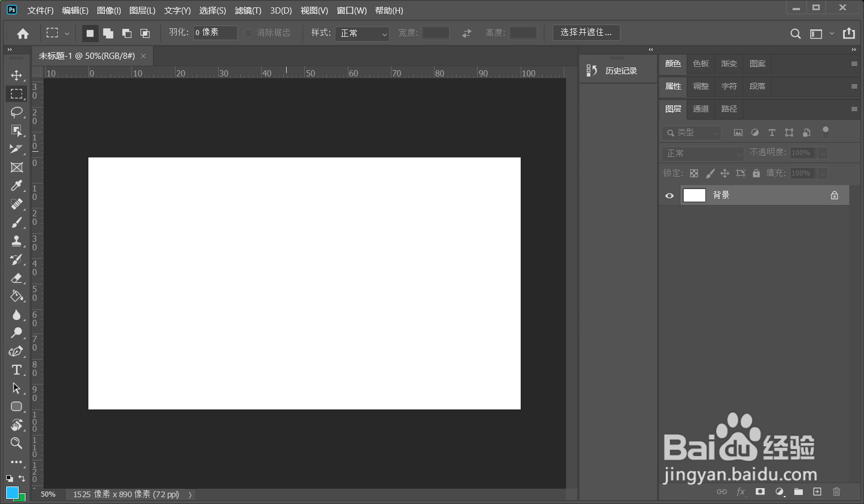The width and height of the screenshot is (864, 504).
Task: Select the Pen tool
Action: [16, 351]
